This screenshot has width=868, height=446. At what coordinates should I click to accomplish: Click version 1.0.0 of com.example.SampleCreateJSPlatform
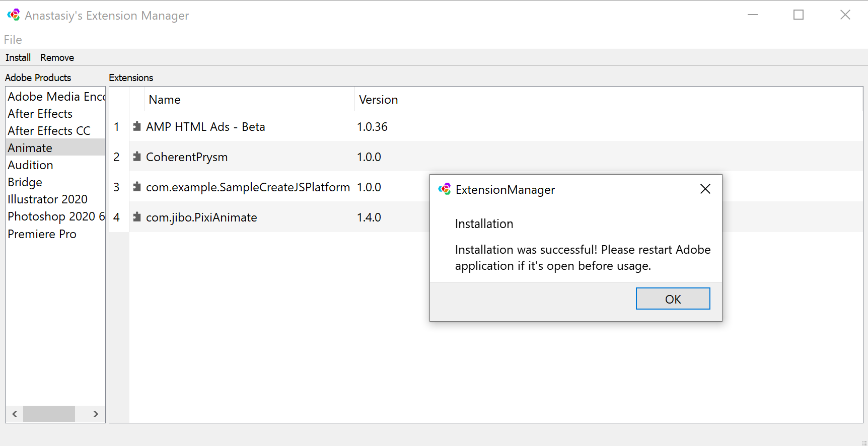(x=369, y=187)
